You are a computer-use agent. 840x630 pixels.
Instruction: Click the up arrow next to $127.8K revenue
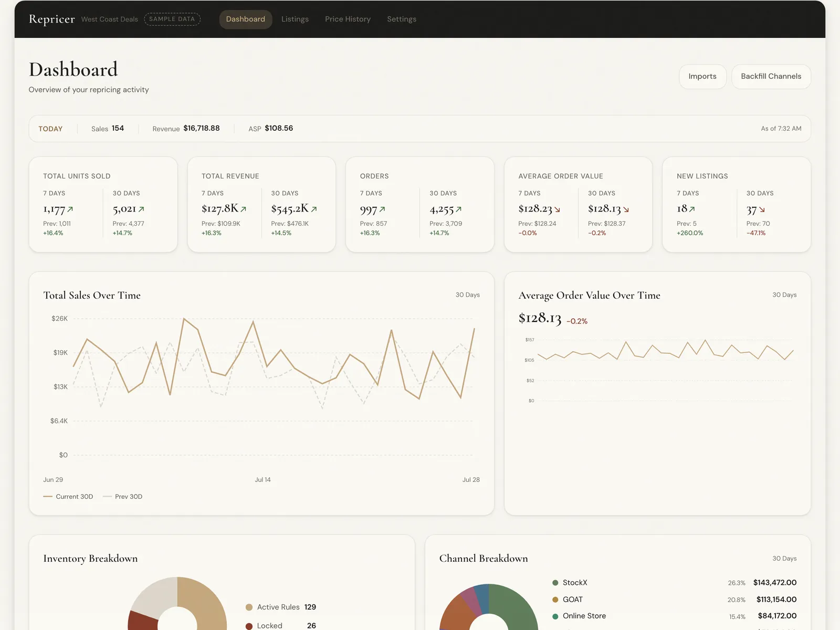243,209
